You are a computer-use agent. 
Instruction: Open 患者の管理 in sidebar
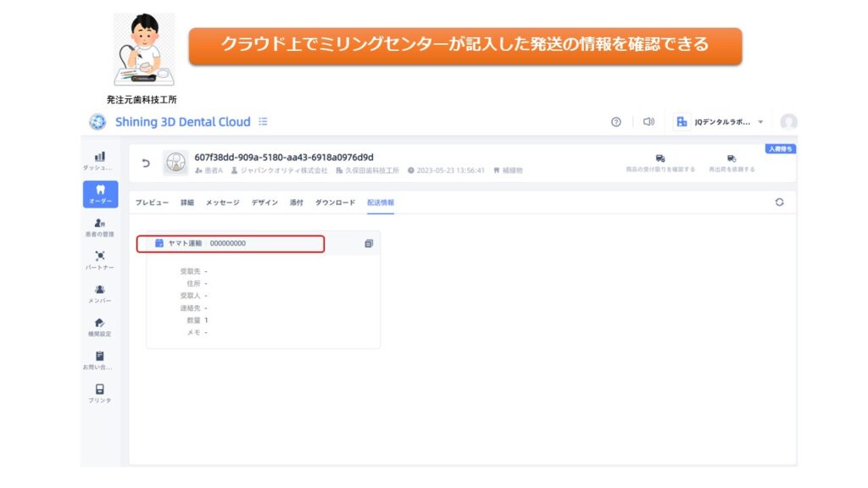[x=100, y=227]
